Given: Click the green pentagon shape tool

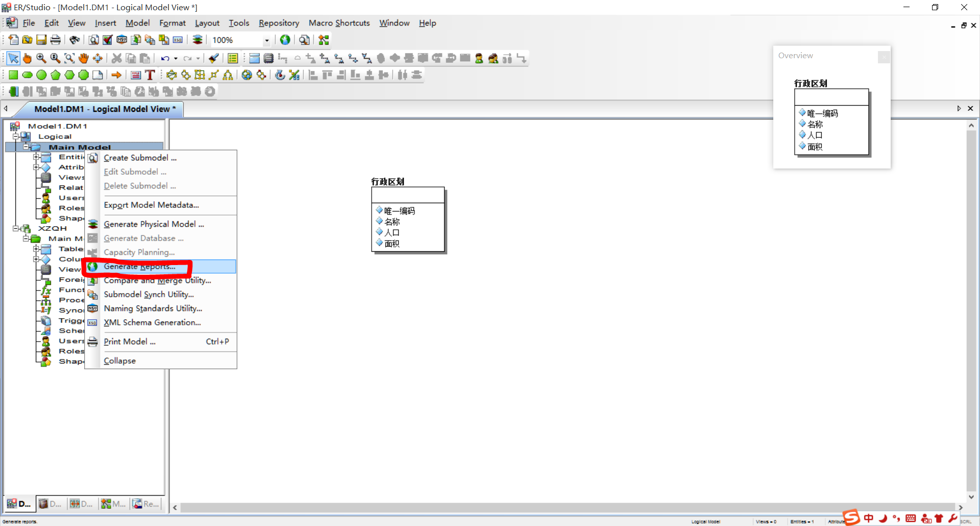Looking at the screenshot, I should [55, 75].
